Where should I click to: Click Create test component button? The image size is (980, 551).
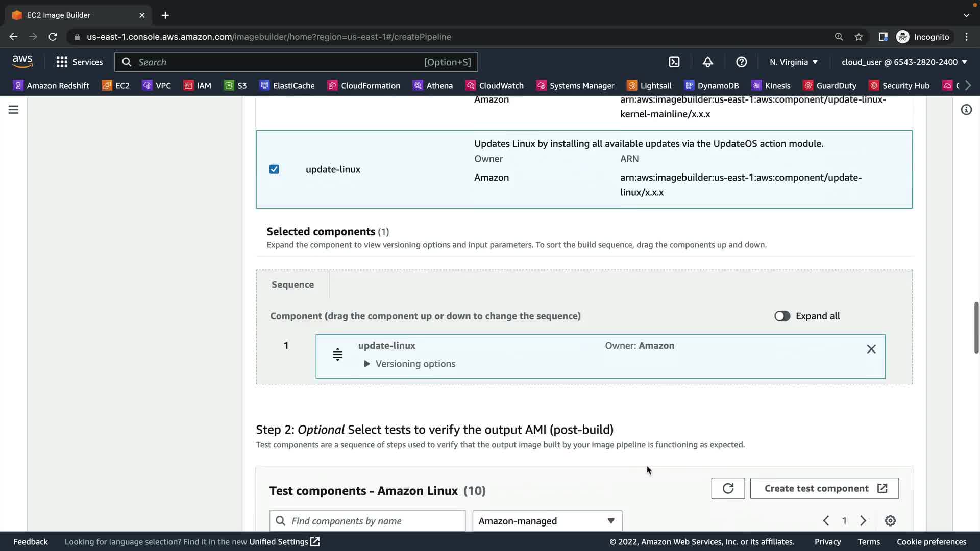[824, 488]
